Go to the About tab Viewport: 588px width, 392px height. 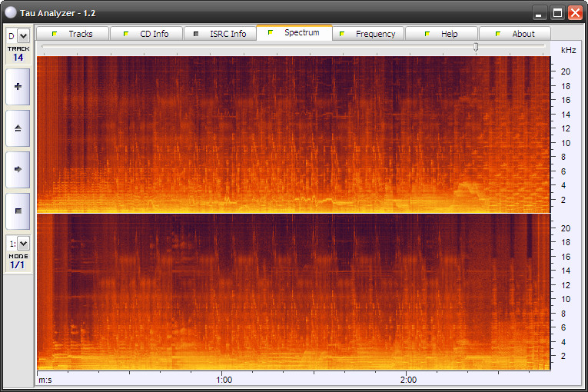515,34
